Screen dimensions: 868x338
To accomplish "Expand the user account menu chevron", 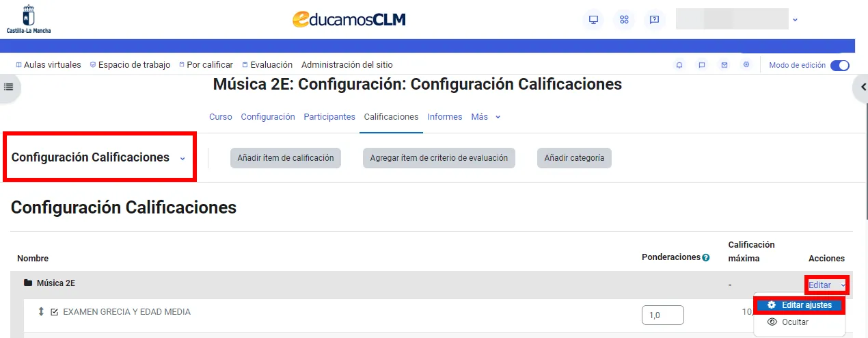I will coord(795,20).
